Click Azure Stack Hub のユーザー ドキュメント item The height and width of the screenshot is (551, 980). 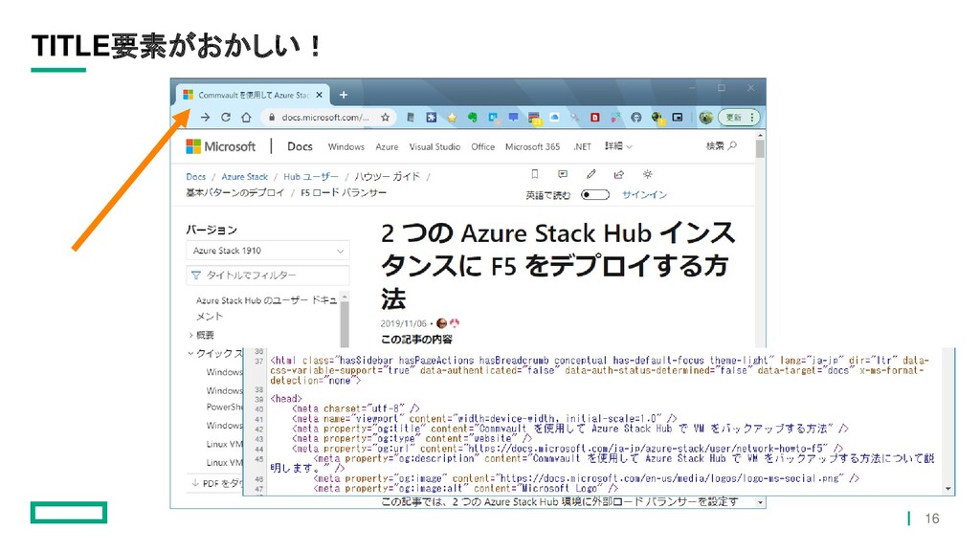tap(266, 308)
